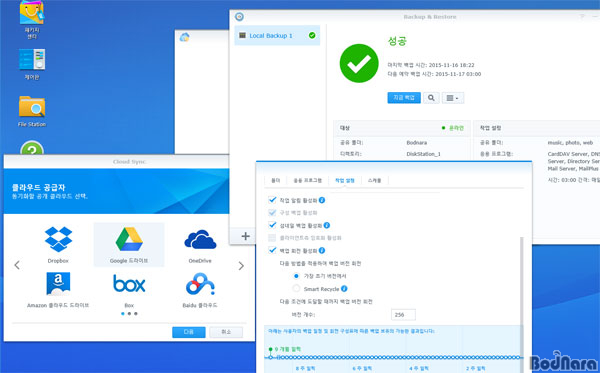The width and height of the screenshot is (600, 373).
Task: Click the green status check beside Local Backup 1
Action: [x=312, y=35]
